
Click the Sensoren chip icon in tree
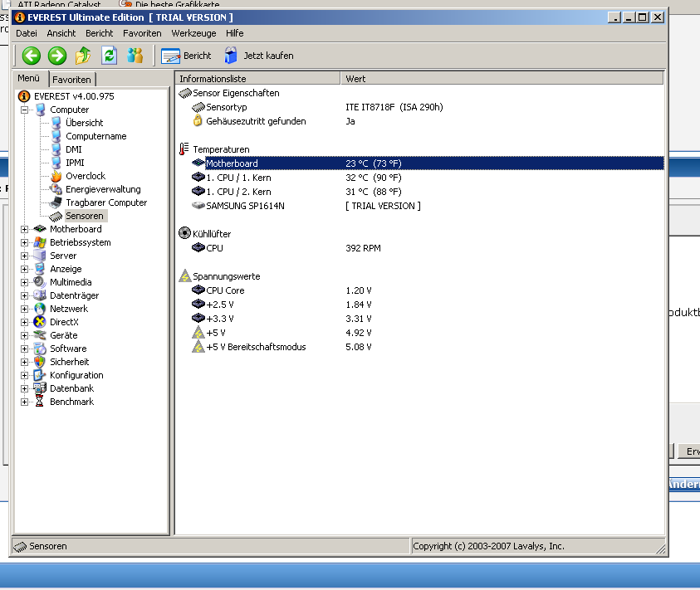tap(56, 217)
